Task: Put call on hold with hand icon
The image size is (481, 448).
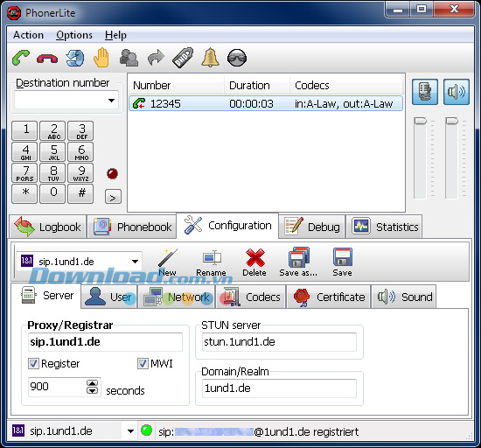Action: (x=101, y=58)
